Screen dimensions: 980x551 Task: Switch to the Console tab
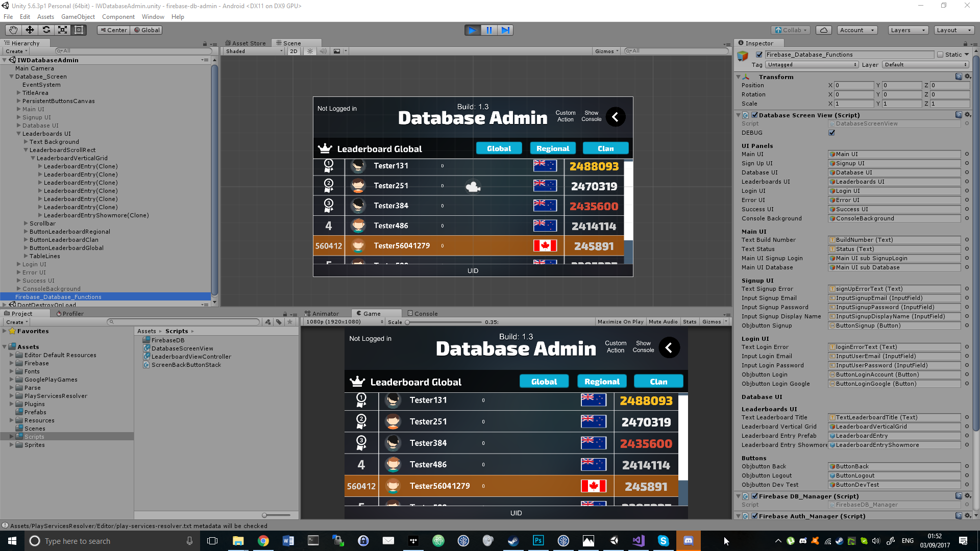click(x=423, y=314)
